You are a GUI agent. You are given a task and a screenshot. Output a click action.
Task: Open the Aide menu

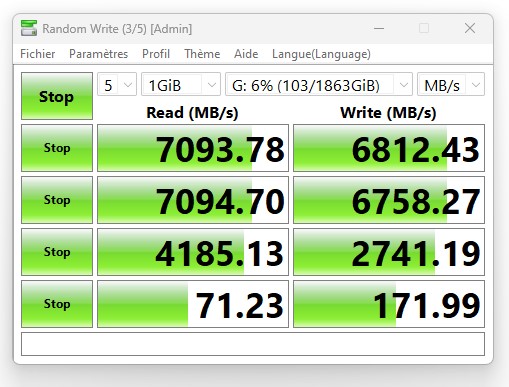click(x=246, y=54)
